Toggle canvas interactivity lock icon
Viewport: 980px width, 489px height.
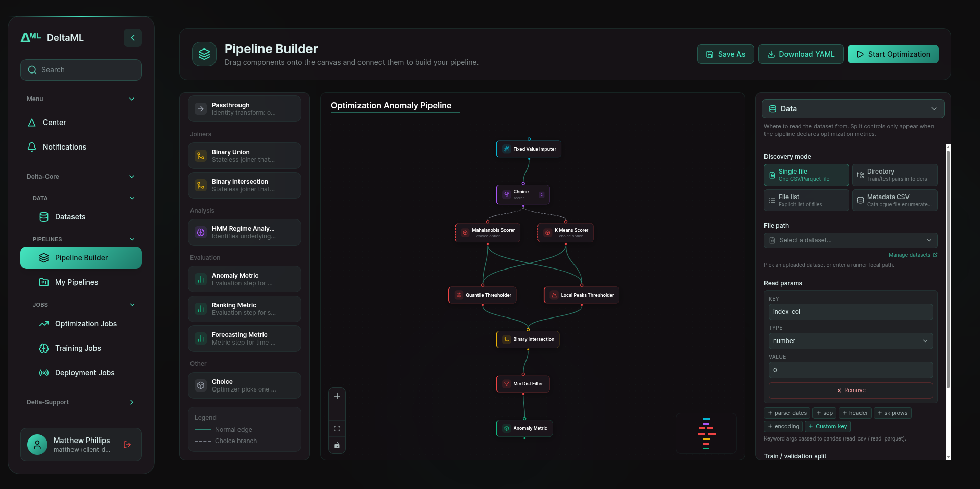tap(337, 445)
